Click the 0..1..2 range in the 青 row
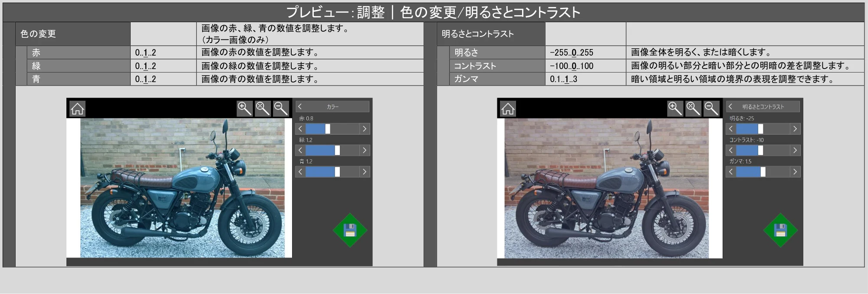This screenshot has width=868, height=294. pyautogui.click(x=163, y=79)
